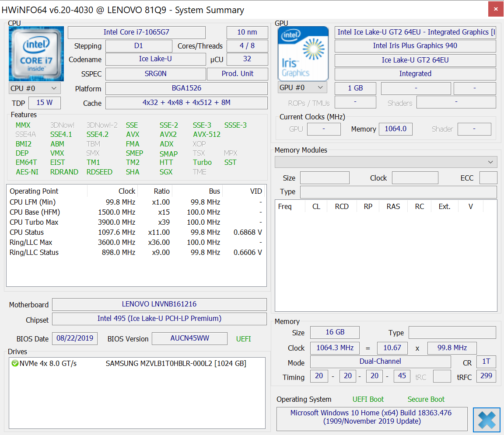Click the LENOVO LNVNB161216 motherboard field
Screen dimensions: 504x435
(x=159, y=304)
